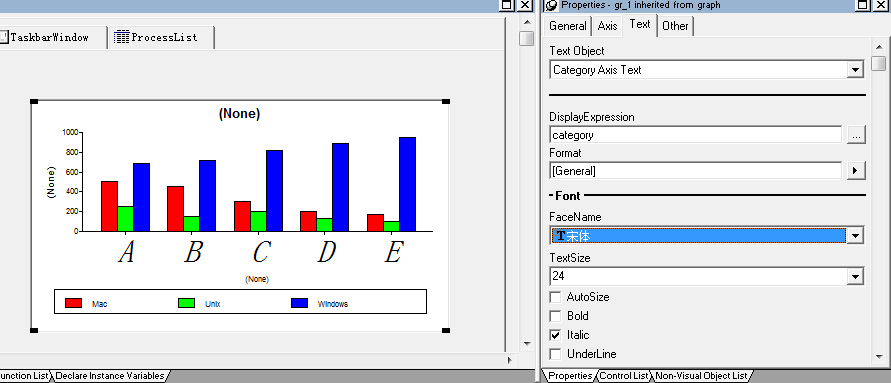Image resolution: width=891 pixels, height=383 pixels.
Task: Click category axis label E
Action: point(393,252)
